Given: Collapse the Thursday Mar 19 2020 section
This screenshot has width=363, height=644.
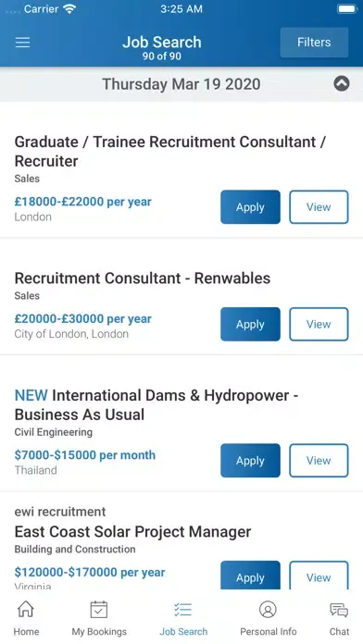Looking at the screenshot, I should click(x=341, y=84).
